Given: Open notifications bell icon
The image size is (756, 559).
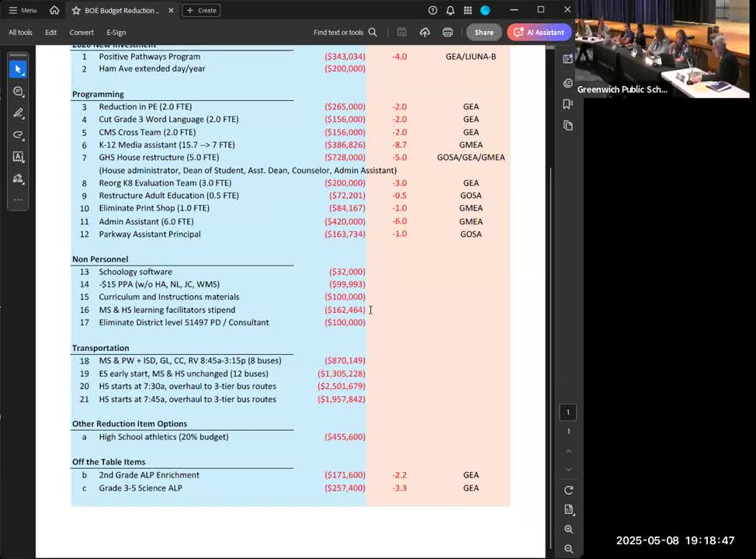Looking at the screenshot, I should 450,10.
